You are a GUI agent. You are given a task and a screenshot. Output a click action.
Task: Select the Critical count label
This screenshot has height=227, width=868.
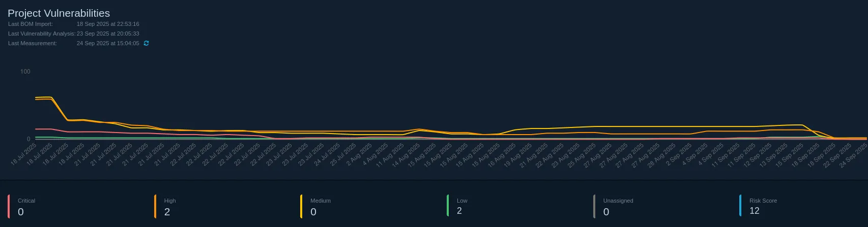click(26, 201)
